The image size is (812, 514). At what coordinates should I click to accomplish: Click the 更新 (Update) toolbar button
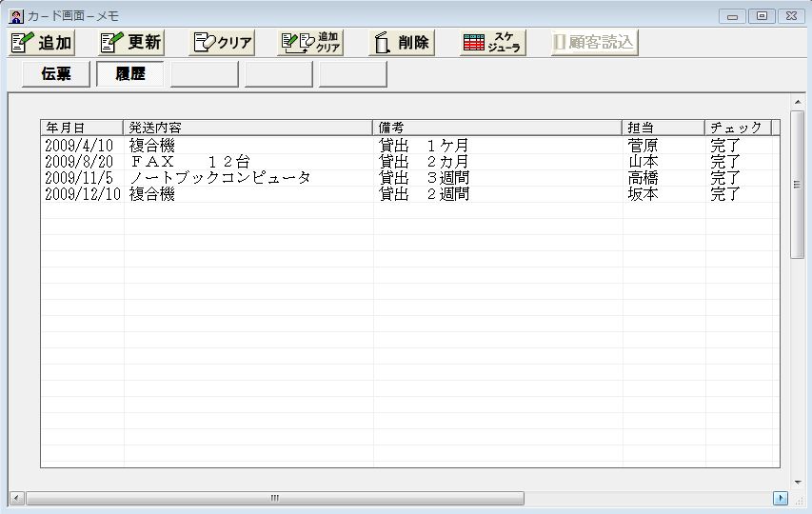[131, 43]
